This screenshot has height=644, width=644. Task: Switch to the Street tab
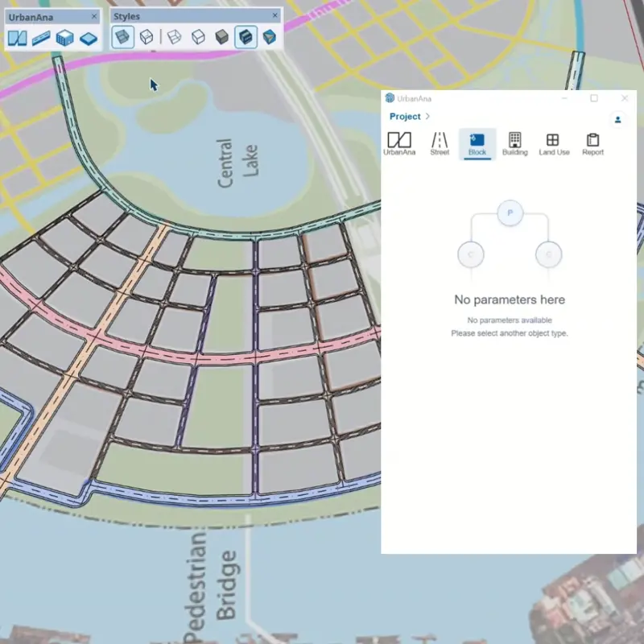pos(440,143)
